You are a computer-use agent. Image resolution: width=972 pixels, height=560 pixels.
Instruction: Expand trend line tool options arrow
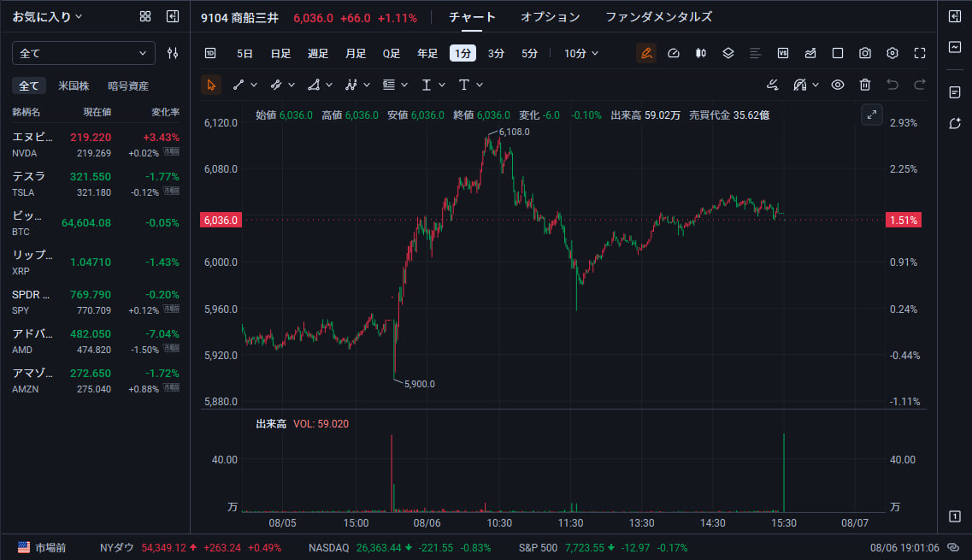pos(254,85)
